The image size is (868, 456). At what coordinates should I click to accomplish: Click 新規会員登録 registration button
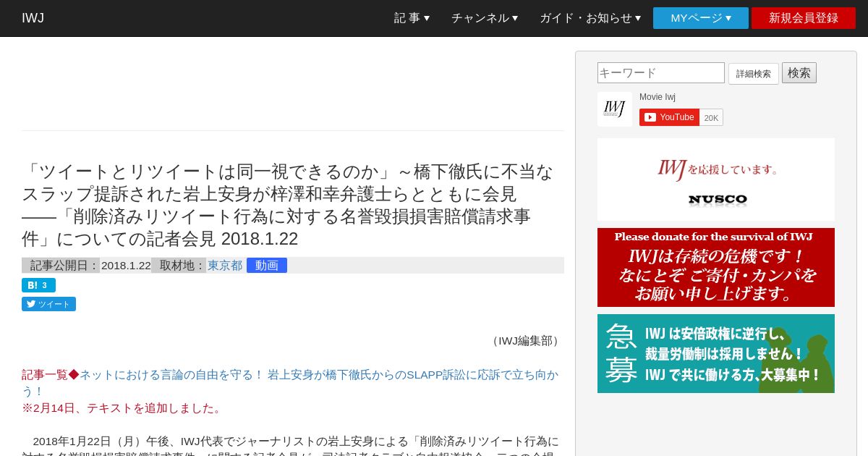(x=804, y=18)
